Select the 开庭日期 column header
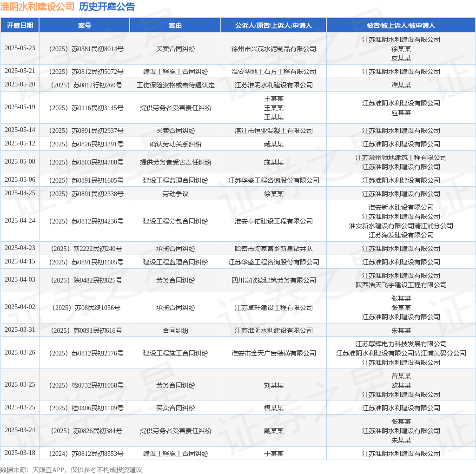 pyautogui.click(x=20, y=26)
